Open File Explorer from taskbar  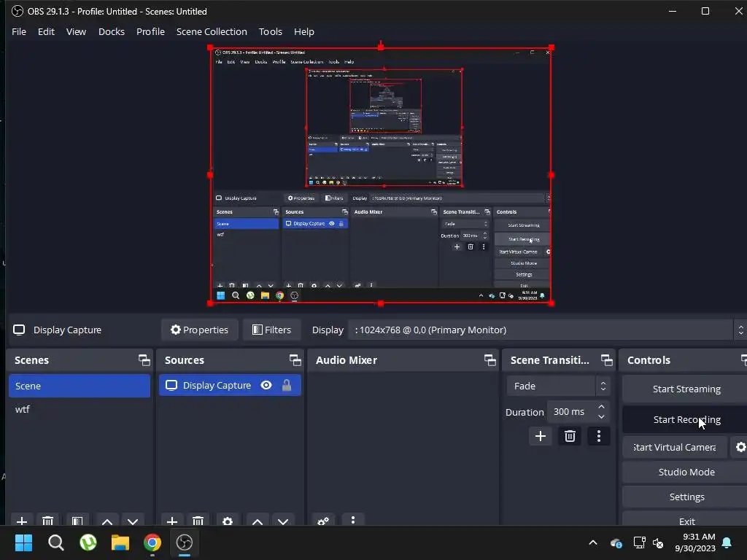pyautogui.click(x=120, y=542)
